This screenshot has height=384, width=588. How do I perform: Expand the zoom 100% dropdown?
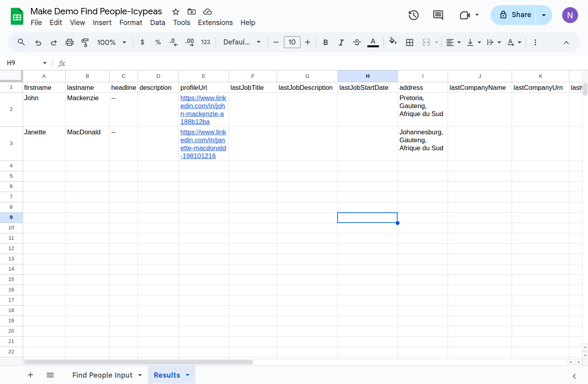[x=112, y=42]
